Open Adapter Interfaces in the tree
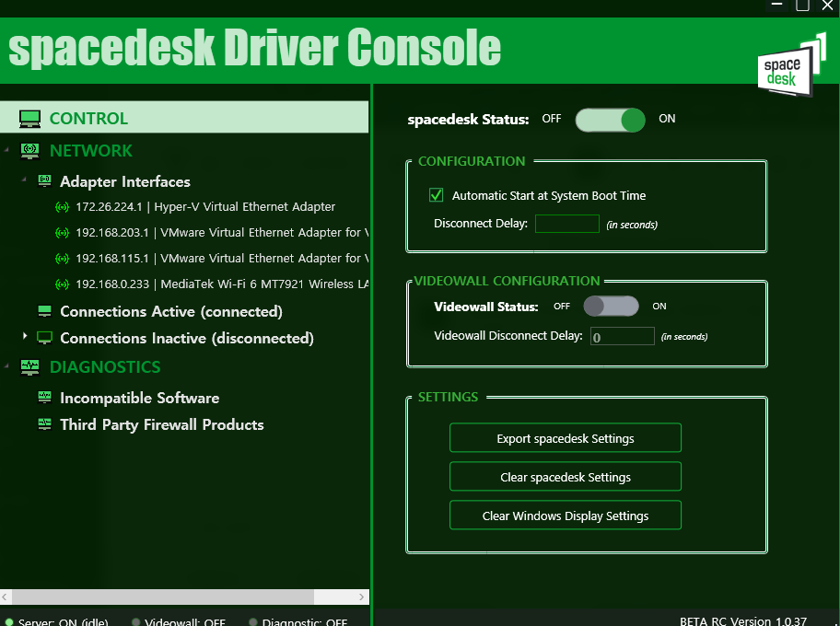 tap(125, 181)
